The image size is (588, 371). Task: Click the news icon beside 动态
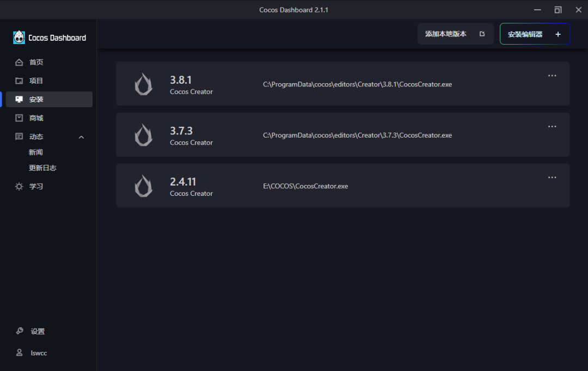19,137
